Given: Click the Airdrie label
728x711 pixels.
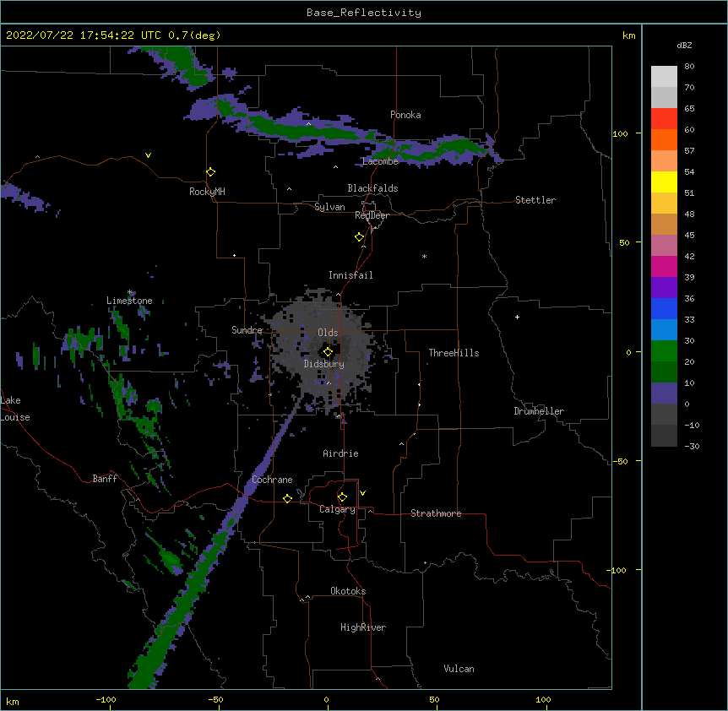Looking at the screenshot, I should pos(340,453).
